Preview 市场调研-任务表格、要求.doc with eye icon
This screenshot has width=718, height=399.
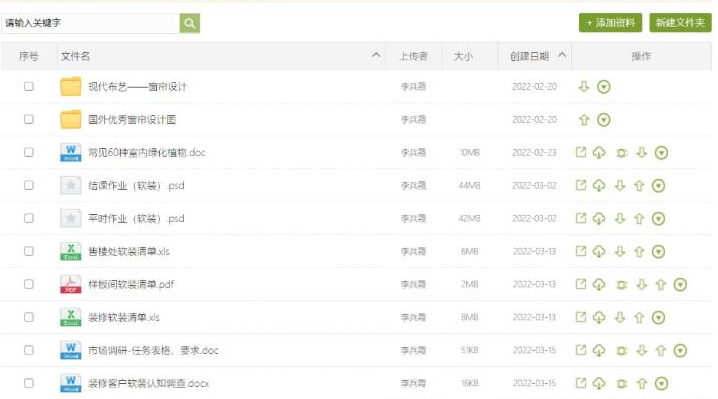[x=621, y=351]
